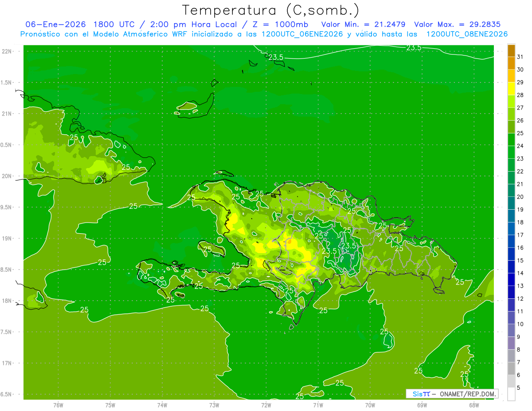The width and height of the screenshot is (532, 411).
Task: Click the title "Temperatura (C,somb.)"
Action: [271, 10]
